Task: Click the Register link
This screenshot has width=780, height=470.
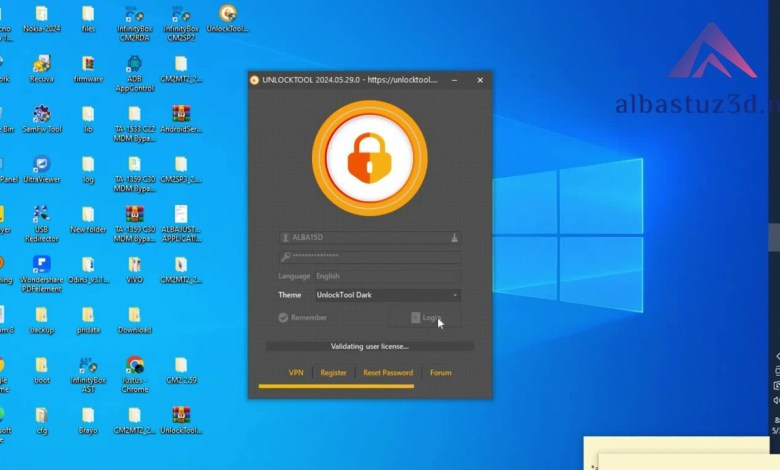Action: click(x=333, y=373)
